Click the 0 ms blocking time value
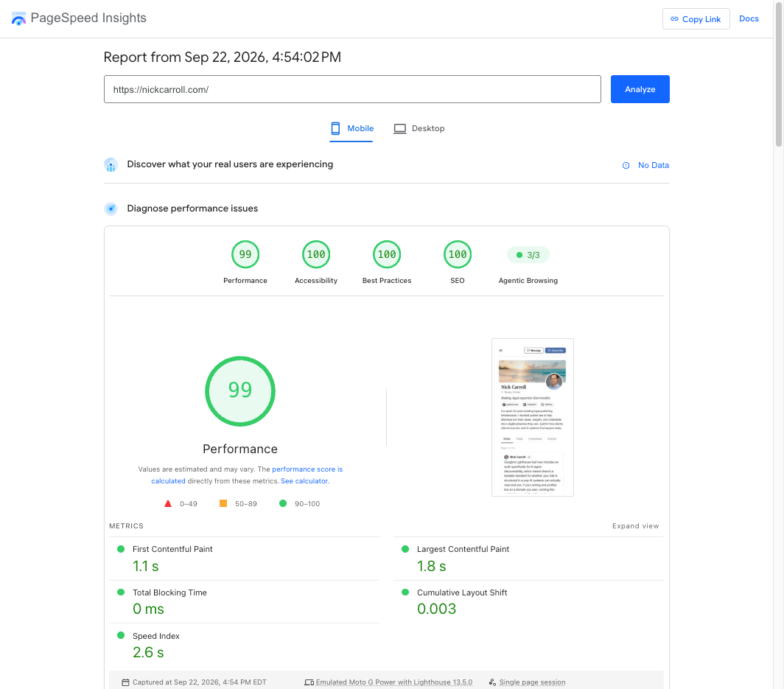Image resolution: width=784 pixels, height=689 pixels. 148,609
